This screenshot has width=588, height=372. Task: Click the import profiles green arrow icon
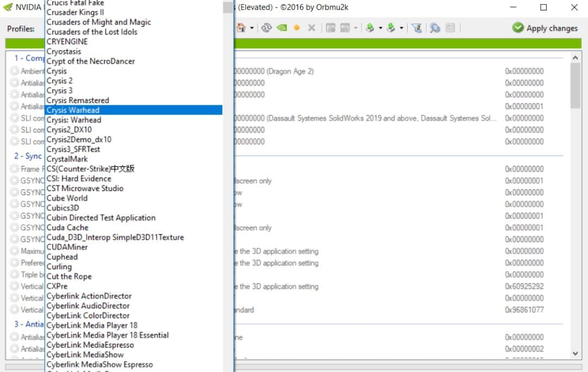coord(391,28)
